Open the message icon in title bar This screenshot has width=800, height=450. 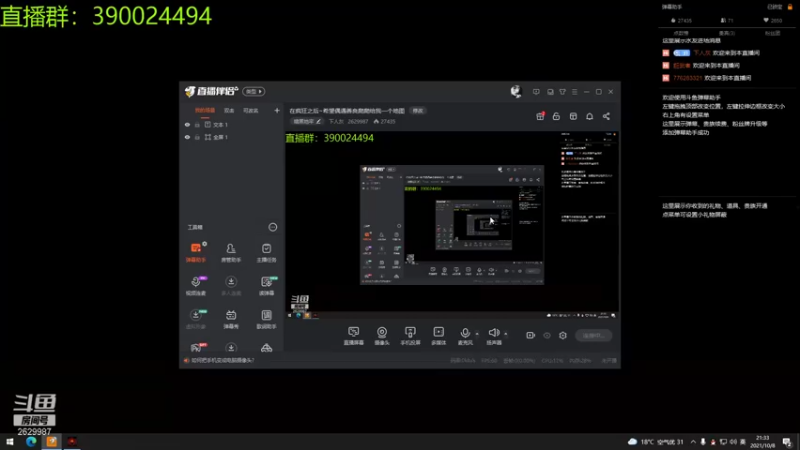pos(536,92)
